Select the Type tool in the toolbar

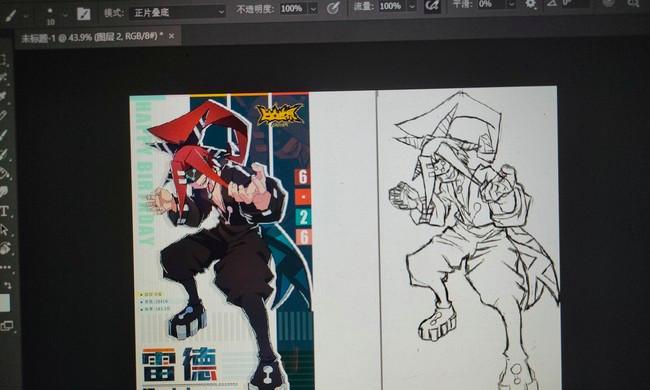pyautogui.click(x=5, y=211)
